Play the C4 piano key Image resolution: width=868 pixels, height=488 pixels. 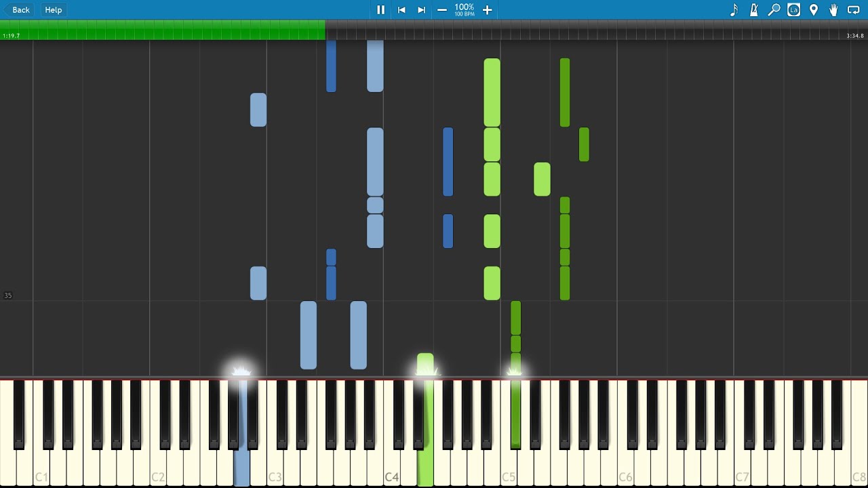pyautogui.click(x=392, y=468)
